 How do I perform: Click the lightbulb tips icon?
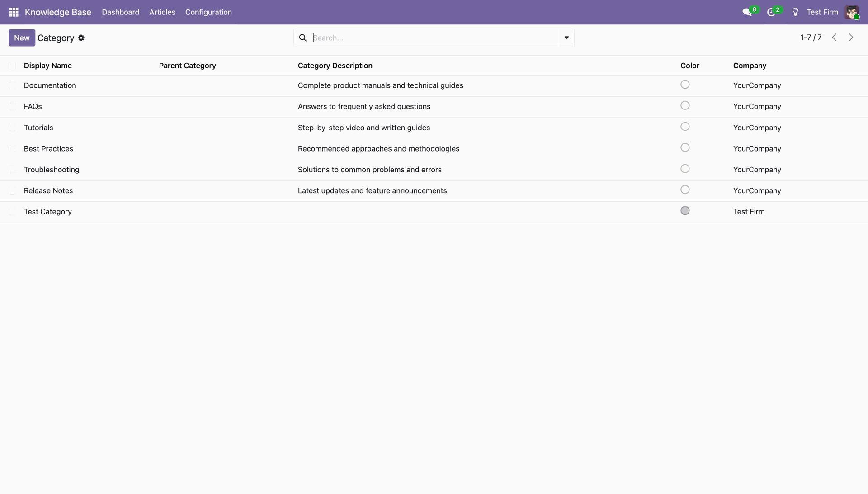(x=795, y=12)
